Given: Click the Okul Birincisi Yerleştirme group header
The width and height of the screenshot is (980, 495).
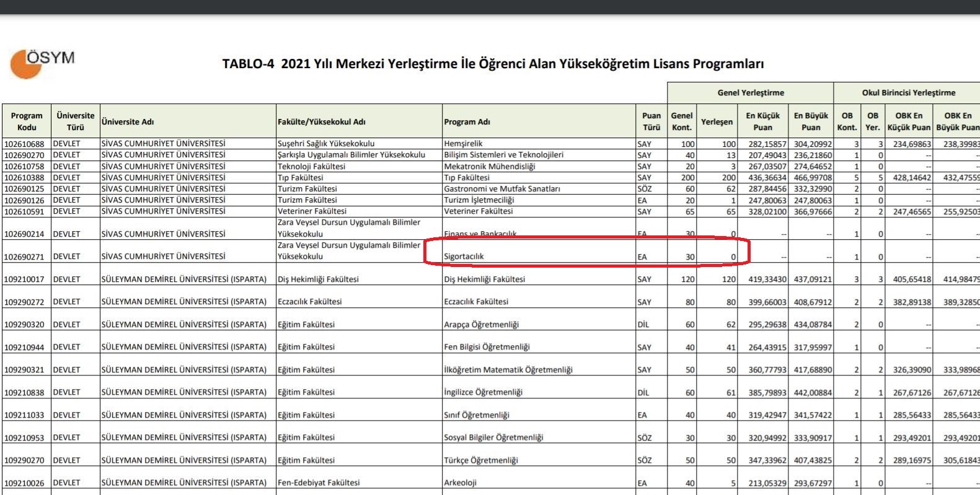Looking at the screenshot, I should tap(908, 93).
